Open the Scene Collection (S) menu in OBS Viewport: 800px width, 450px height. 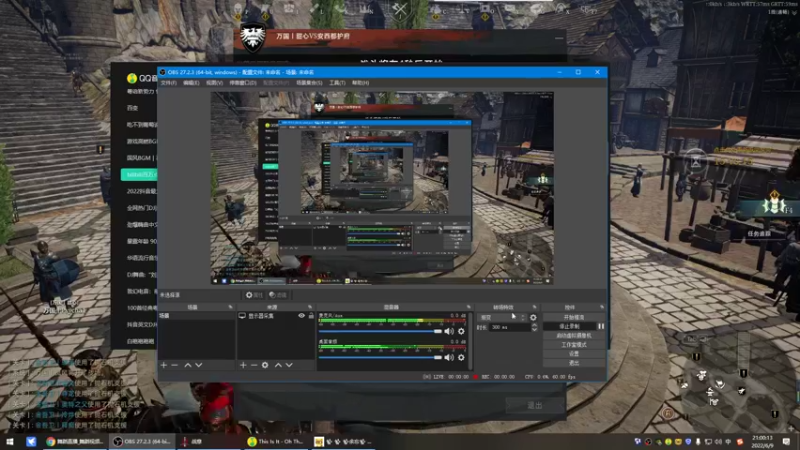(309, 83)
